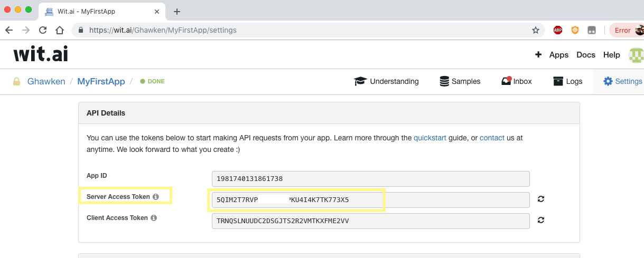The image size is (644, 258).
Task: Open the MyFirstApp breadcrumb link
Action: coord(101,81)
